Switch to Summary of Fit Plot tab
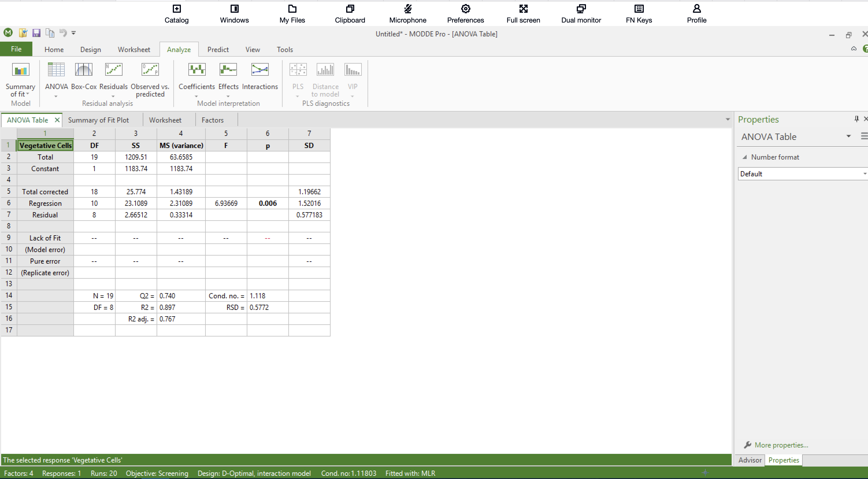This screenshot has width=868, height=479. tap(99, 120)
